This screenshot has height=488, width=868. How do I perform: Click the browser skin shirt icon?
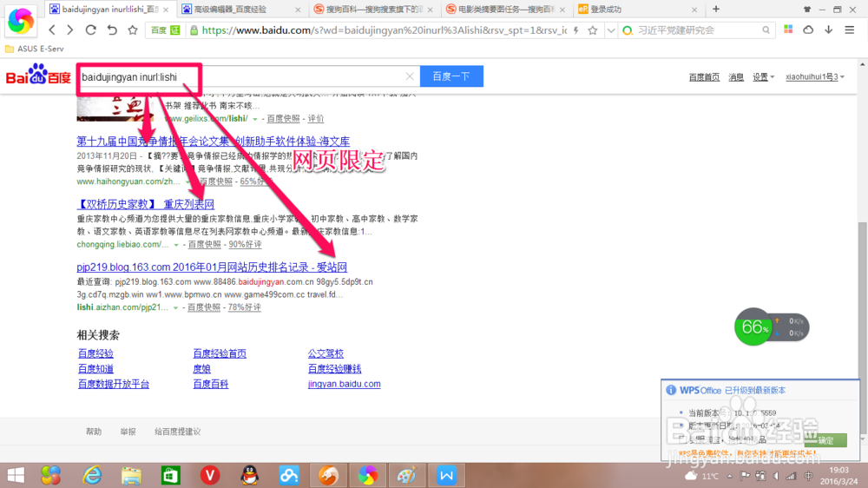click(807, 10)
